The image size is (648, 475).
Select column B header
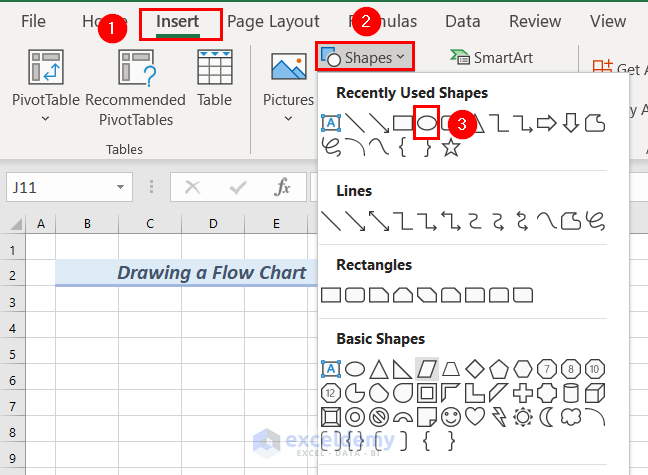87,224
